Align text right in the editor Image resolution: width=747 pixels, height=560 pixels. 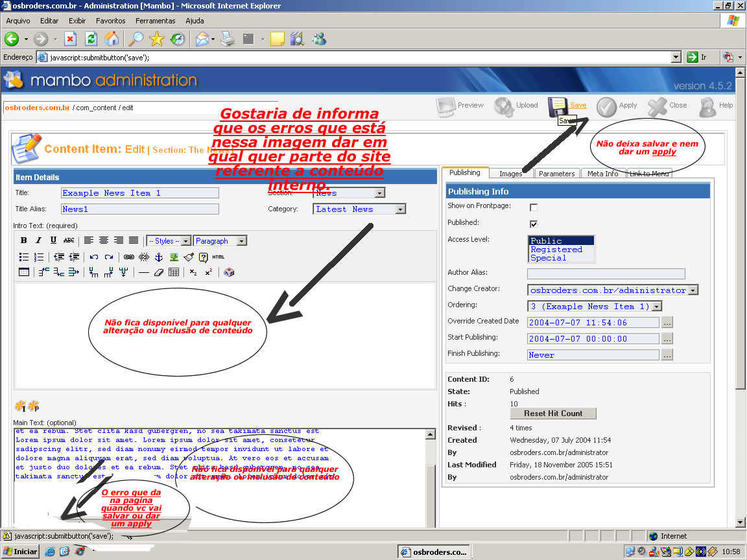(x=119, y=240)
